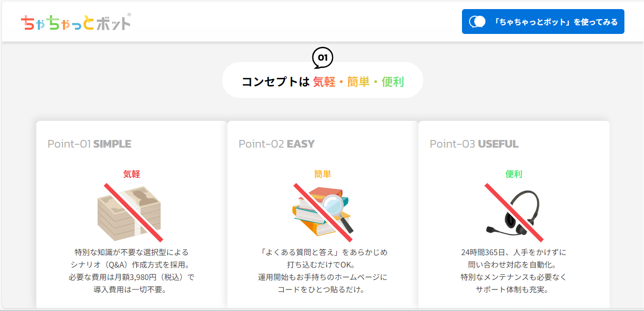Click the crossed-out headset illustration
644x311 pixels.
(514, 212)
